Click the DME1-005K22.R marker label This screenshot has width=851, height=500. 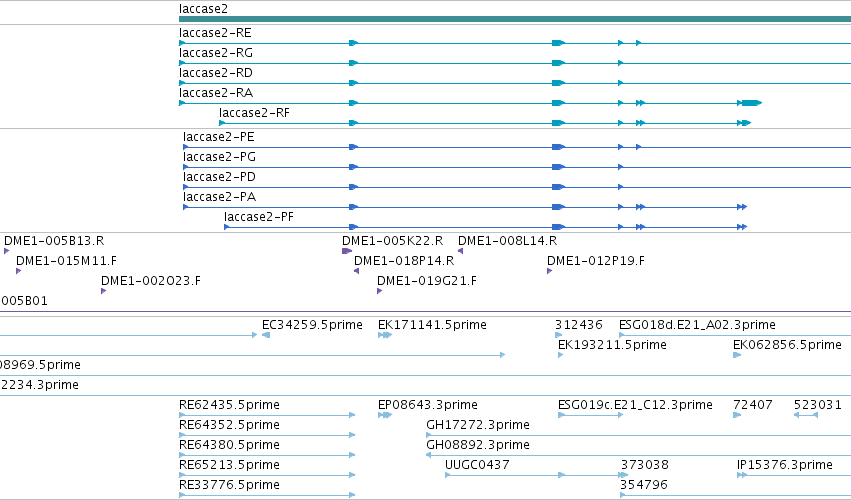[x=392, y=241]
